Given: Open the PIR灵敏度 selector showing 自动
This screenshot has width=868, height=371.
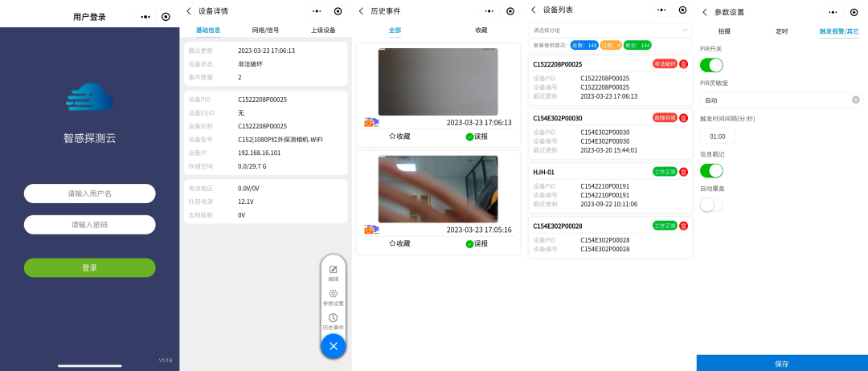Looking at the screenshot, I should click(x=772, y=100).
